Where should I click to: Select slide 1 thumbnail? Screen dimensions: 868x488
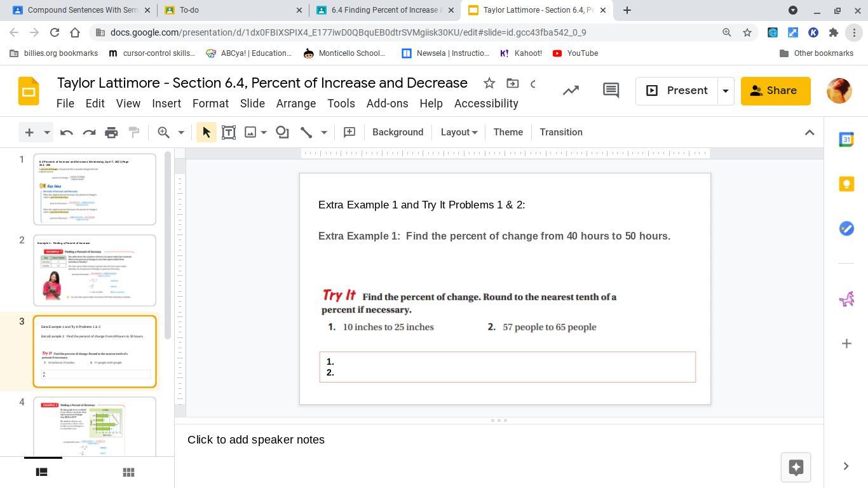[x=95, y=189]
